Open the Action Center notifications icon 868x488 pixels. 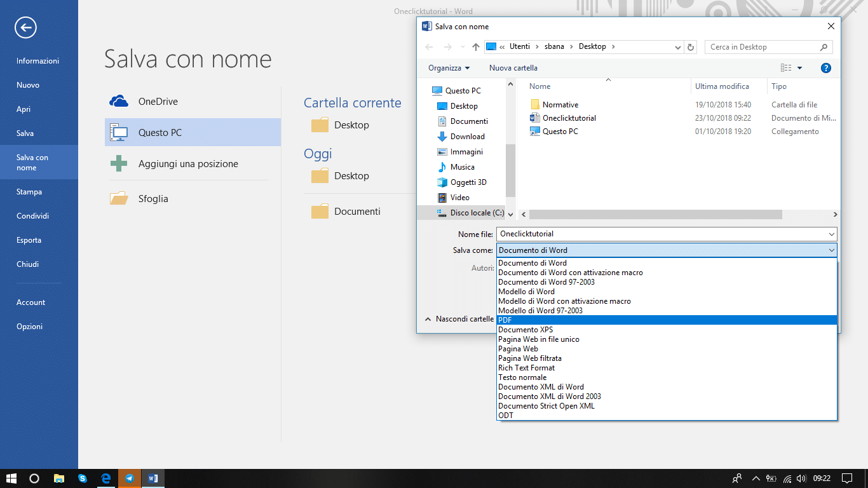point(847,478)
